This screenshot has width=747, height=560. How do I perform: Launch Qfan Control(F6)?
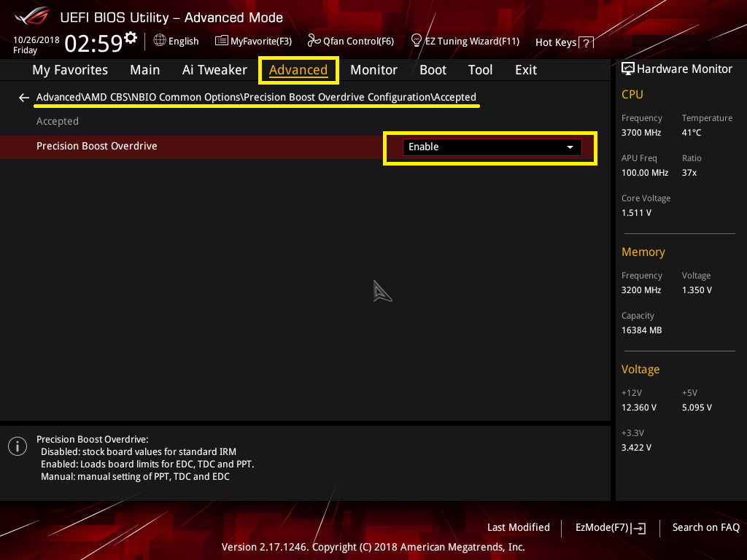pyautogui.click(x=351, y=41)
